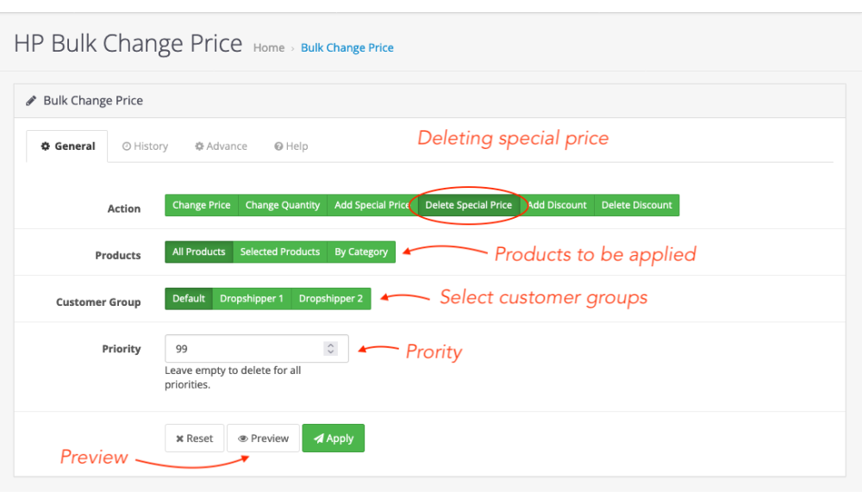
Task: Switch to Selected Products option
Action: coord(279,252)
